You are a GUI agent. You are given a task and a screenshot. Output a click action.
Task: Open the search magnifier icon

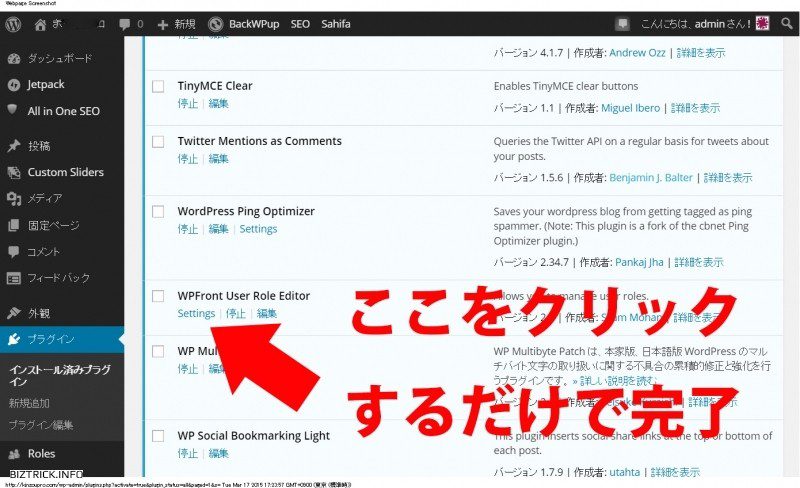pyautogui.click(x=787, y=23)
